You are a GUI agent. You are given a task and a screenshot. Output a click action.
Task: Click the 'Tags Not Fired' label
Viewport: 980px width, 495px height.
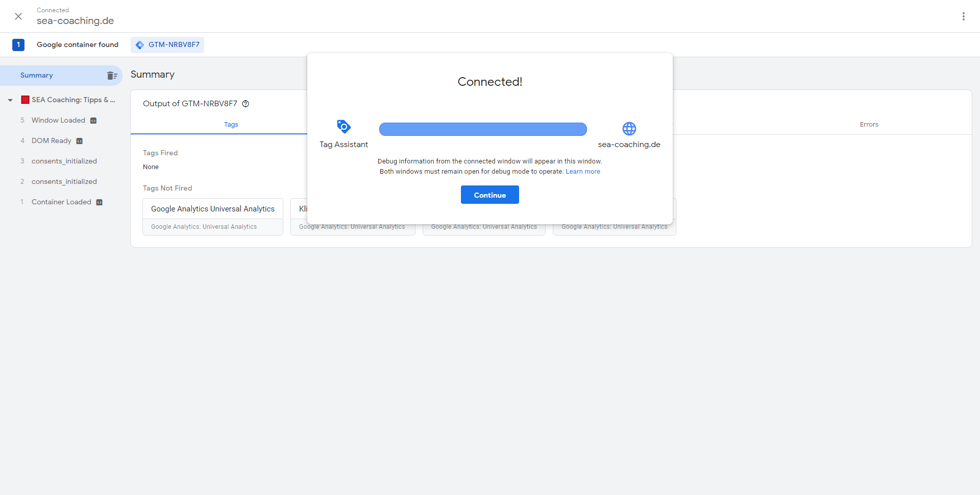[x=167, y=188]
